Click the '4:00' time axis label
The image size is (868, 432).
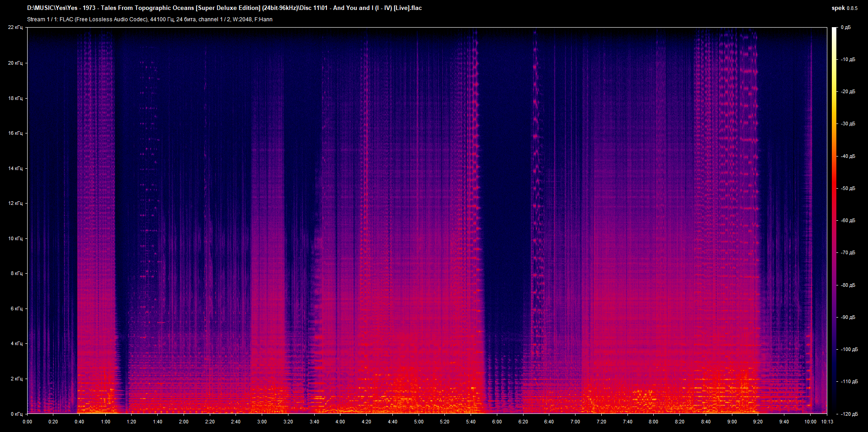(340, 422)
